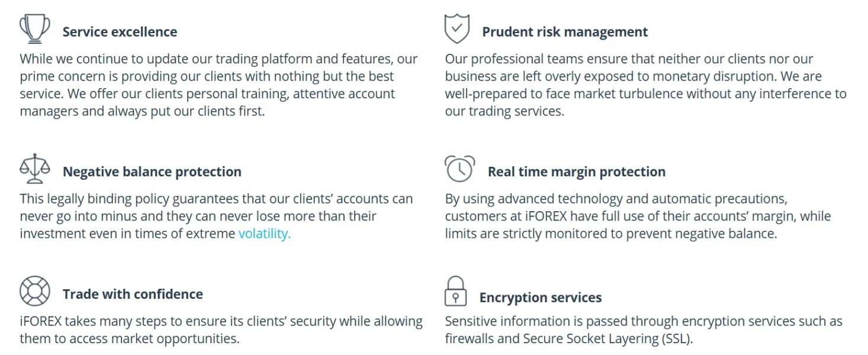Click the paragraph about personal training and account managers

click(219, 85)
